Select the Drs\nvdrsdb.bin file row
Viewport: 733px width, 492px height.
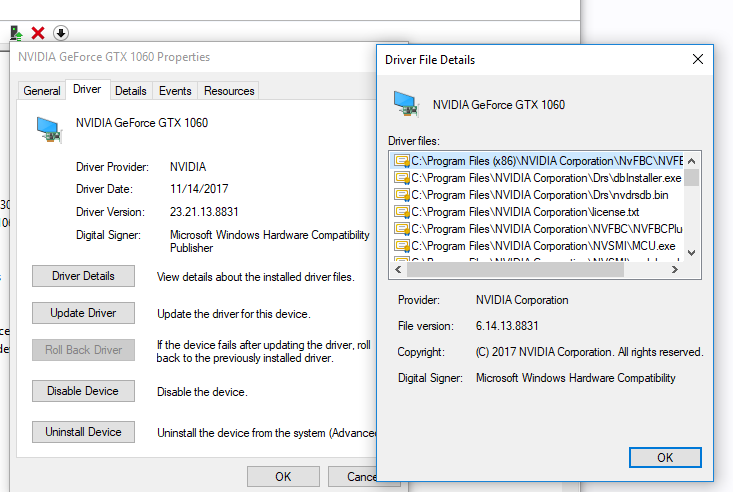[537, 195]
